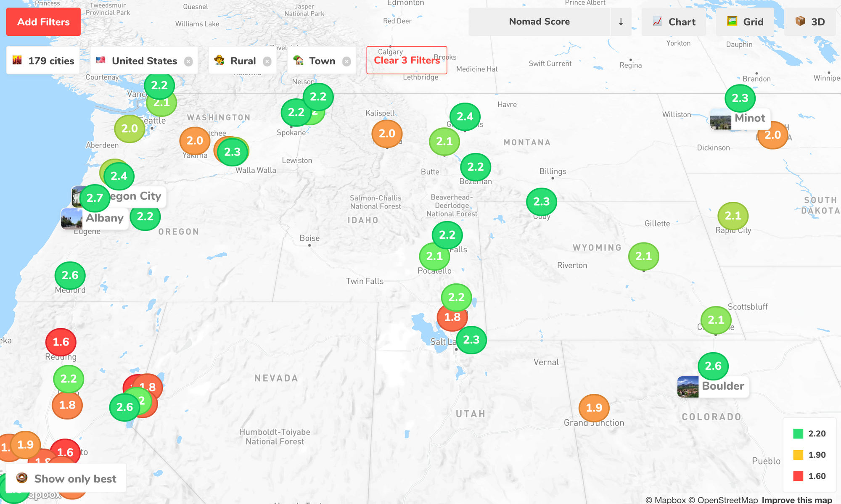
Task: Select the 1.9 marker at Grand Junction
Action: click(594, 408)
